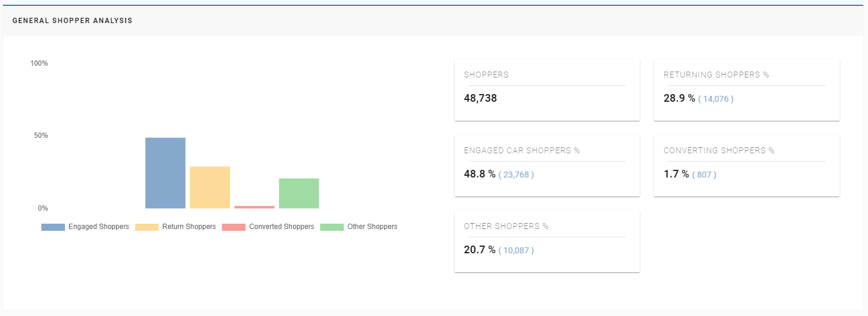Toggle Converted Shoppers legend swatch
The width and height of the screenshot is (868, 316).
pos(234,227)
